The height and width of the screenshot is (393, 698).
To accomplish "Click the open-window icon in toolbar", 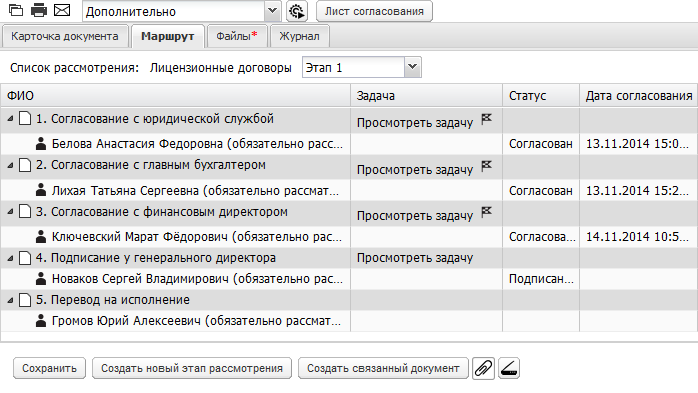I will (x=16, y=10).
